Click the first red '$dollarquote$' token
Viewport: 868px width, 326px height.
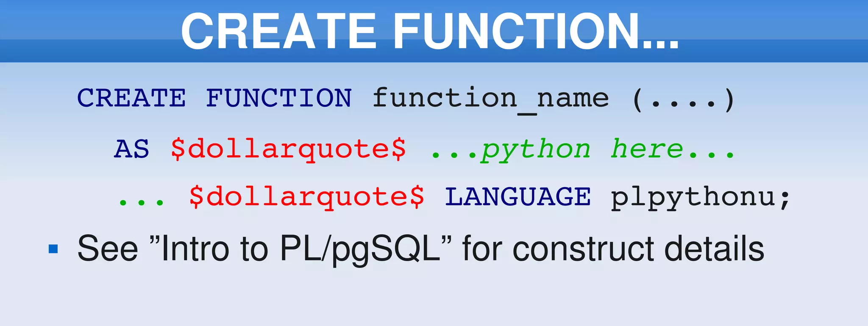coord(288,149)
